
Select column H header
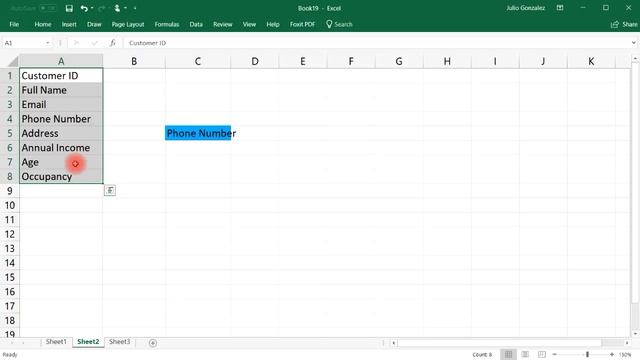click(x=447, y=61)
